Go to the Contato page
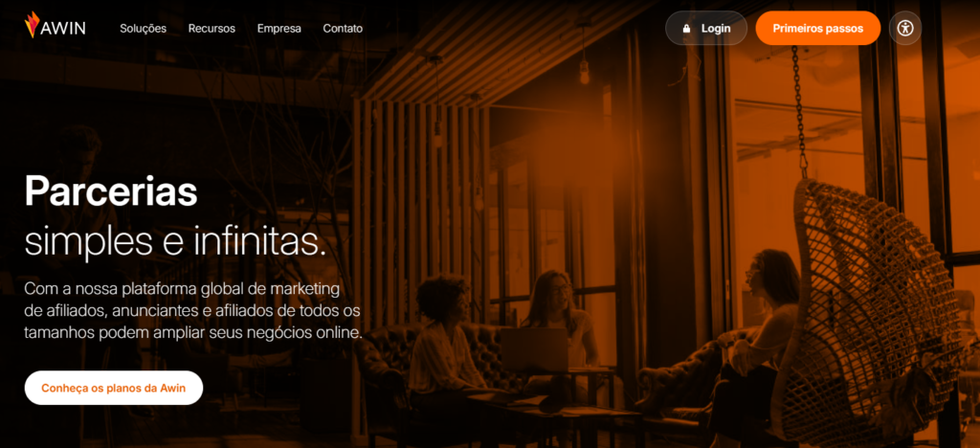 (343, 29)
